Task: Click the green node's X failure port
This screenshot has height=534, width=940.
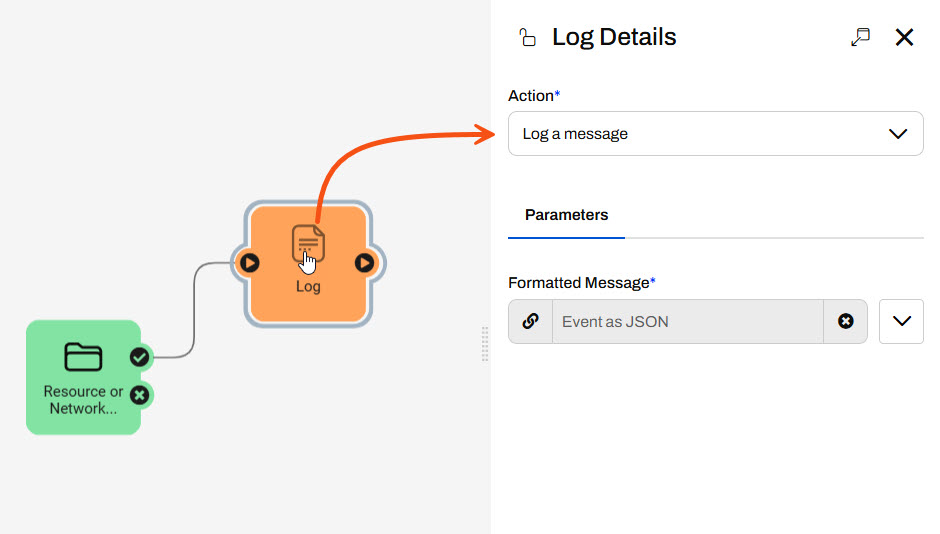Action: [140, 395]
